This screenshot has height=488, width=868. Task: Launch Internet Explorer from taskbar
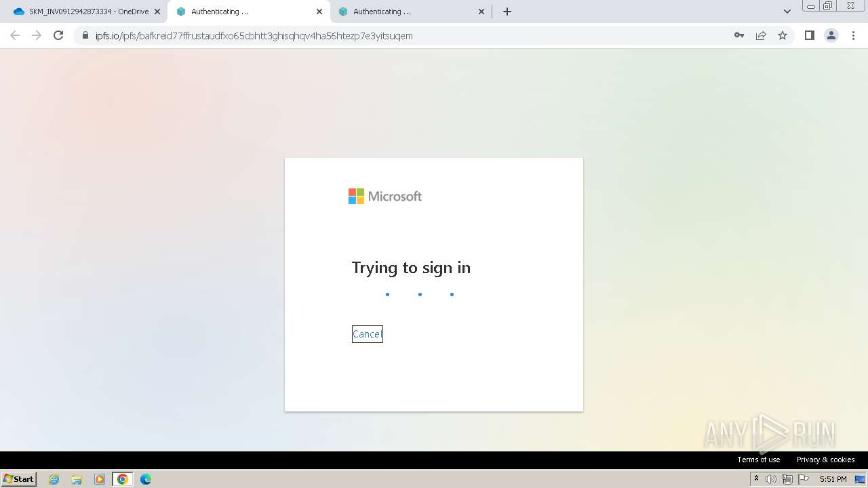click(x=54, y=479)
